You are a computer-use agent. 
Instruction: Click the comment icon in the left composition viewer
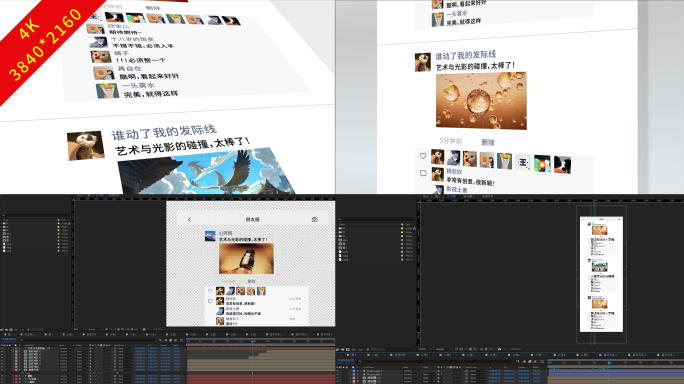pos(210,301)
